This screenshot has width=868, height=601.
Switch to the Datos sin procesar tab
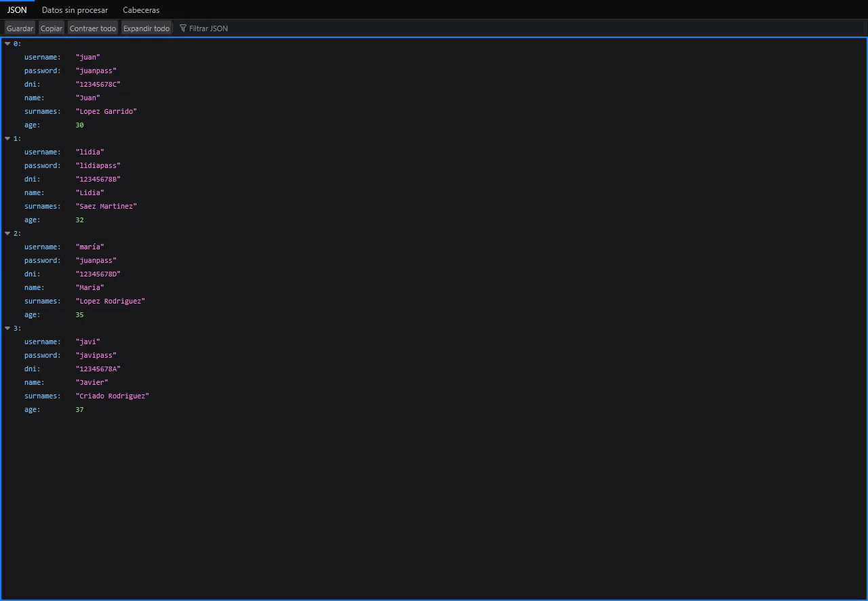[75, 9]
